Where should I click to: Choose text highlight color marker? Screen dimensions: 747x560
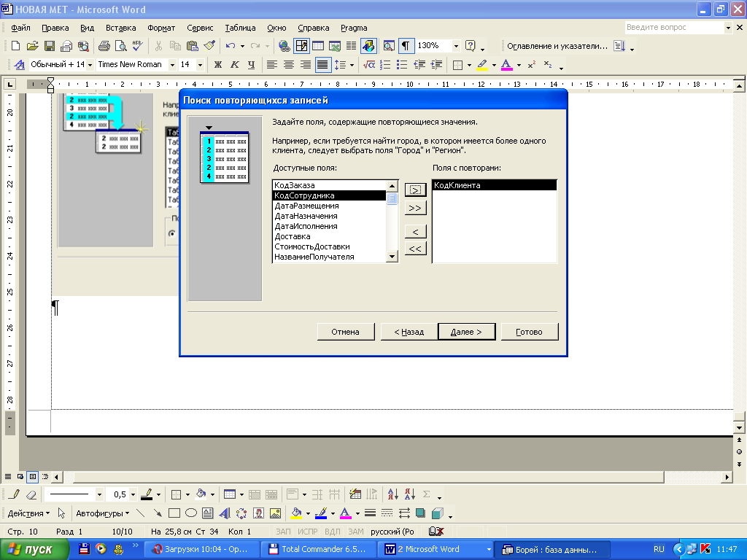click(x=482, y=64)
